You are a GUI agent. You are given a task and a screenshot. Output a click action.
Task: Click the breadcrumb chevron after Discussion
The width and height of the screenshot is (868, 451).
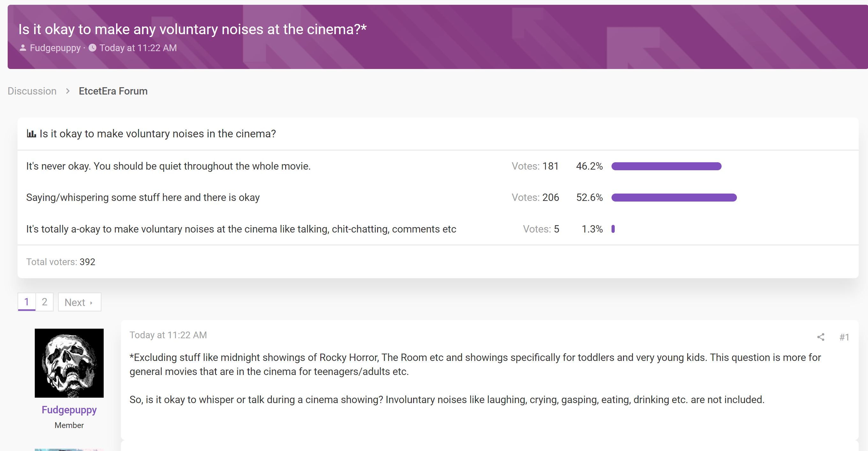tap(68, 91)
